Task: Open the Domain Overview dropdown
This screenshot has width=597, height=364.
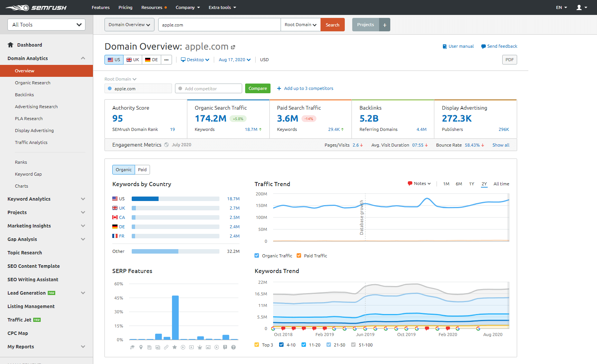Action: point(129,25)
